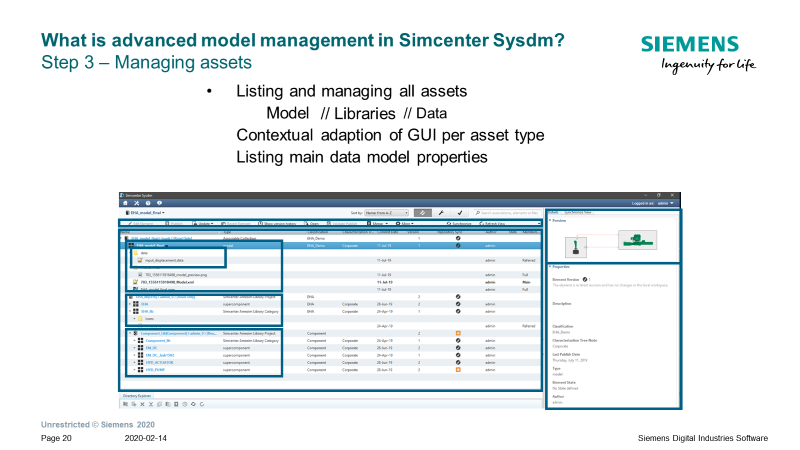The image size is (800, 450).
Task: Open the EM_DC supercomponent link
Action: coord(152,348)
